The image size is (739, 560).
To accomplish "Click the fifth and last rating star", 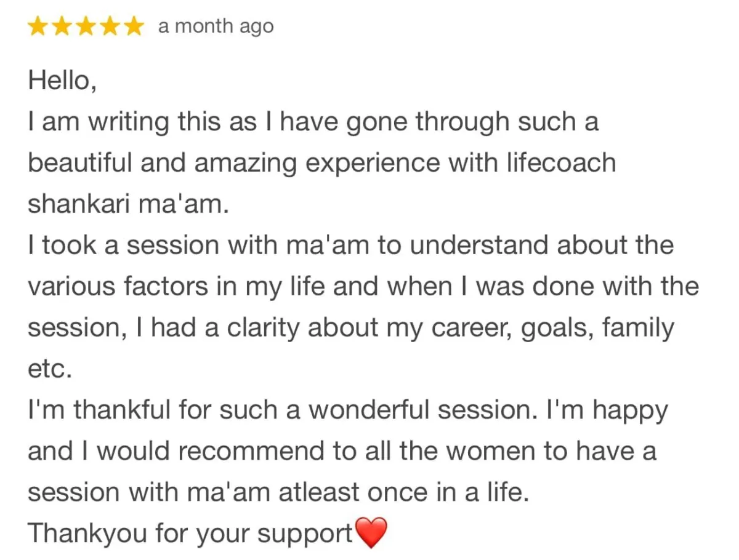I will point(132,27).
